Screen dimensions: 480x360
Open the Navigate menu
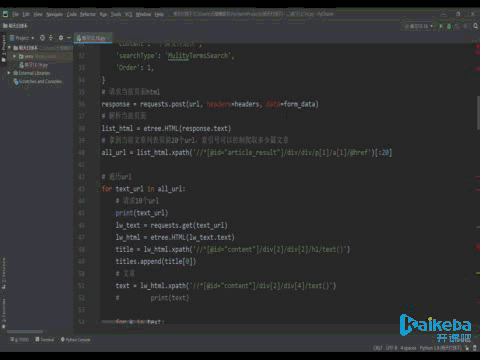point(54,14)
